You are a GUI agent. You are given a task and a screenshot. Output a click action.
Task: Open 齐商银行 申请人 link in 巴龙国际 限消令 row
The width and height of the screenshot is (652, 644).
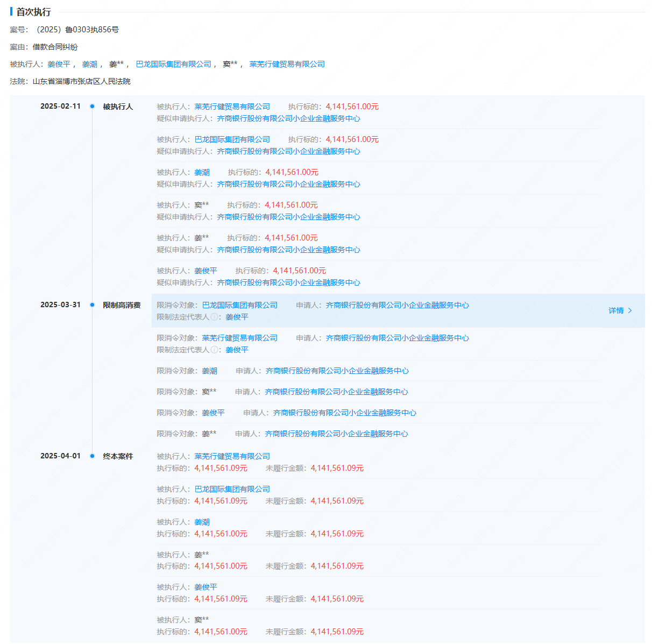398,306
